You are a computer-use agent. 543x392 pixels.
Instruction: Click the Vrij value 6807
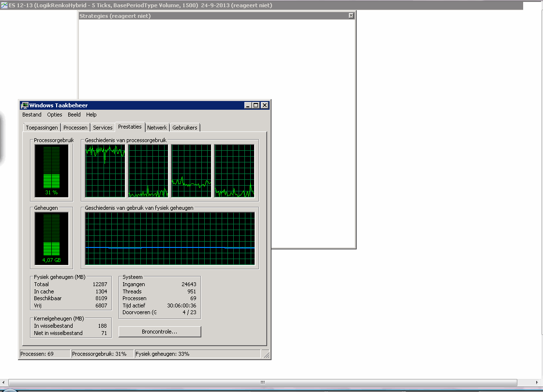(101, 305)
